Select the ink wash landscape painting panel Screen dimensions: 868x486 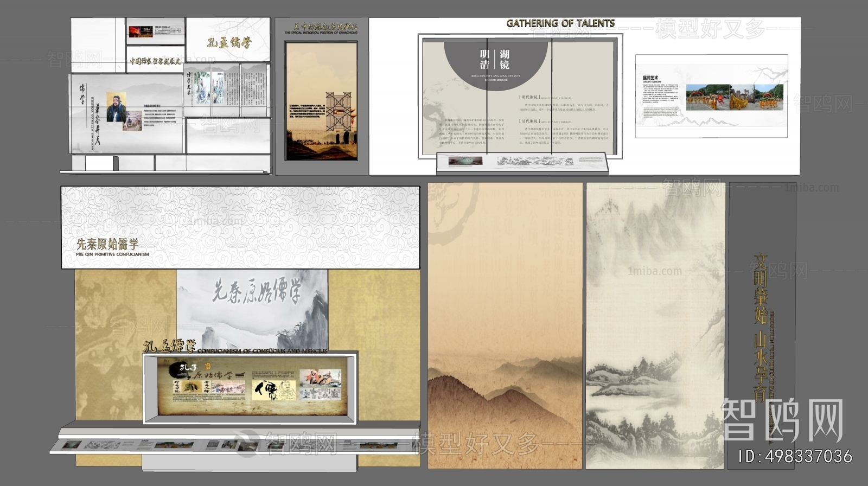pyautogui.click(x=655, y=325)
